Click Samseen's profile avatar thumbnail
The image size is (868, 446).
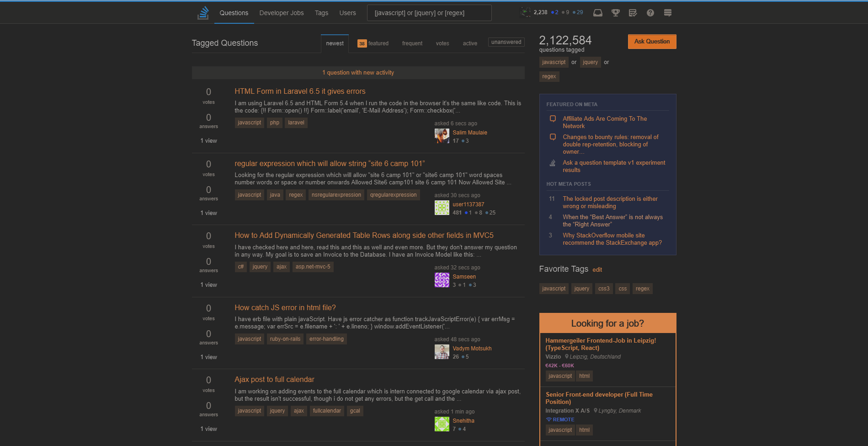[x=442, y=279]
